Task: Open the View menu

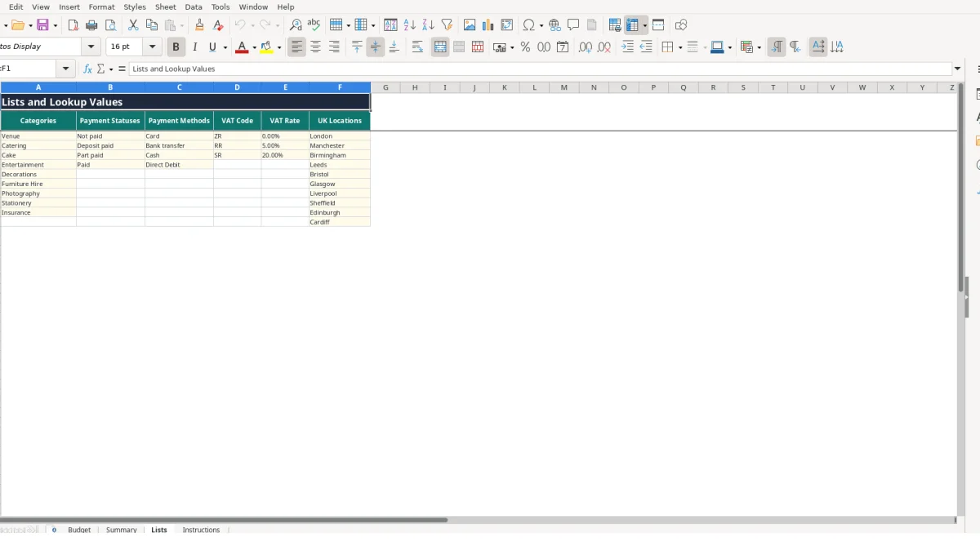Action: (x=41, y=7)
